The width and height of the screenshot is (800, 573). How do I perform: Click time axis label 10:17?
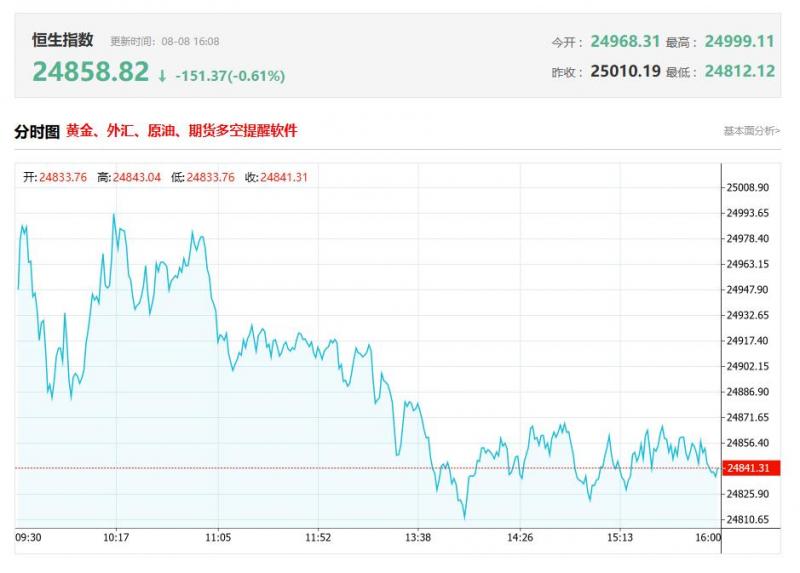click(x=116, y=538)
